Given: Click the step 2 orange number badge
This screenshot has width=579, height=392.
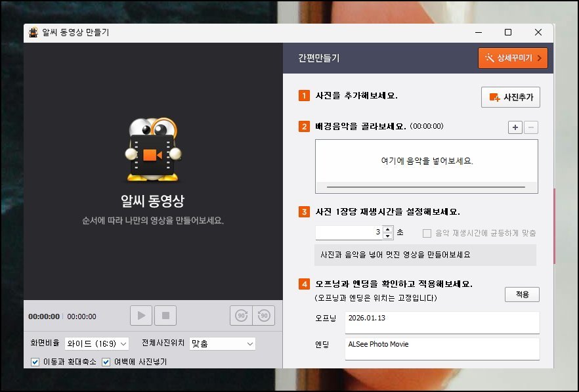Looking at the screenshot, I should 304,126.
